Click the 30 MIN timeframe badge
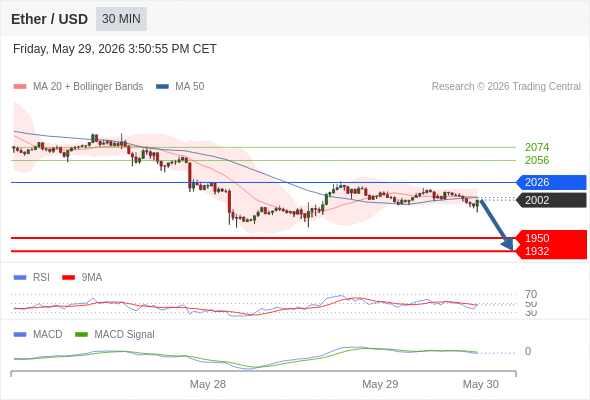The image size is (590, 400). (x=121, y=19)
